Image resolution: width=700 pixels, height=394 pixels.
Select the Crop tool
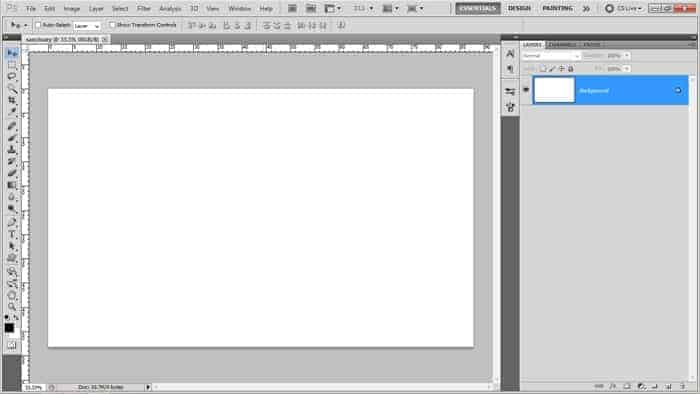coord(12,100)
